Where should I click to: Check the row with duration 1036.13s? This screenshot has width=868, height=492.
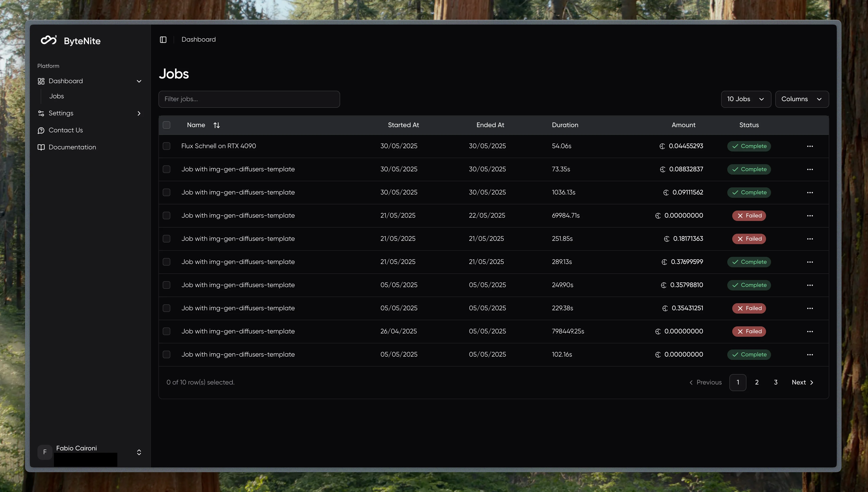point(166,192)
